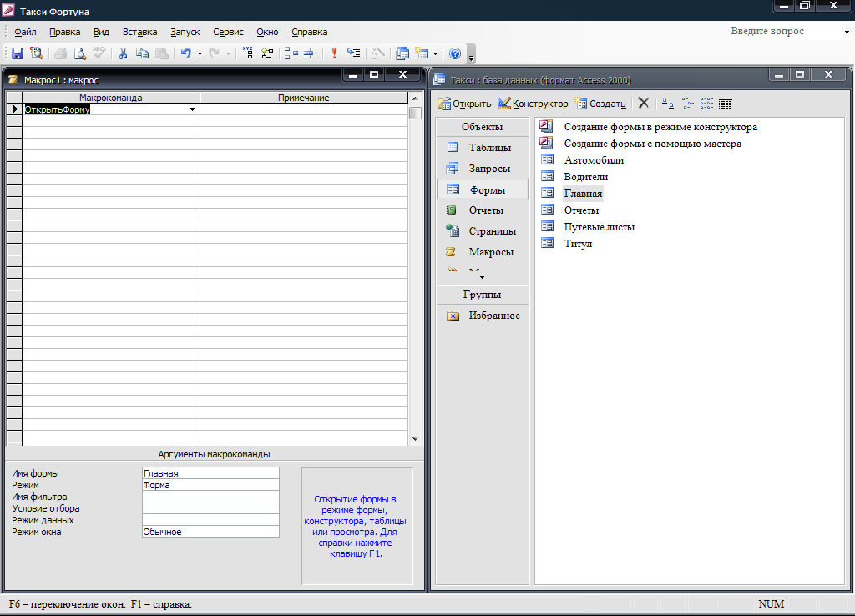855x616 pixels.
Task: Click the Insert Rows toolbar icon
Action: 291,53
